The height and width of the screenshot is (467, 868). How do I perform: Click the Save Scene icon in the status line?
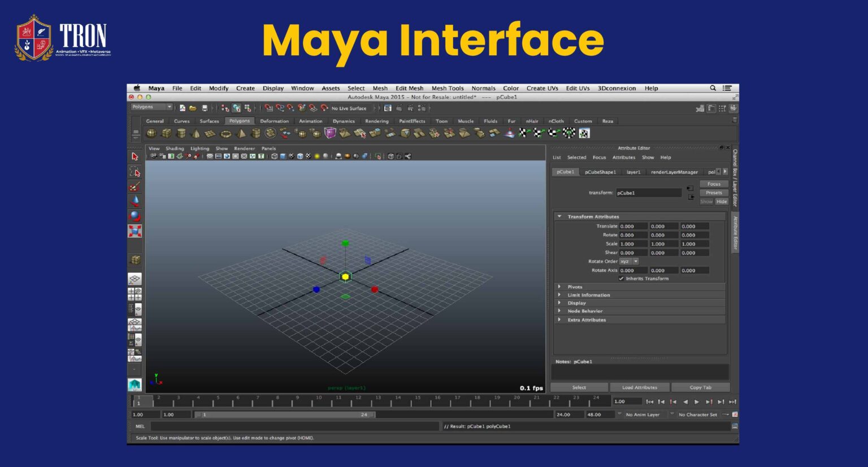click(x=205, y=108)
